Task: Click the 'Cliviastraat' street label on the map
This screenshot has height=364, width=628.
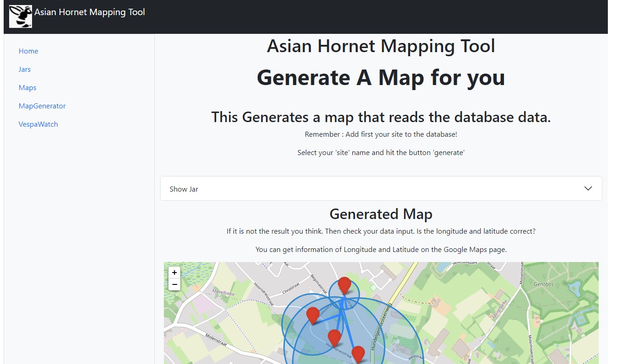Action: click(291, 289)
